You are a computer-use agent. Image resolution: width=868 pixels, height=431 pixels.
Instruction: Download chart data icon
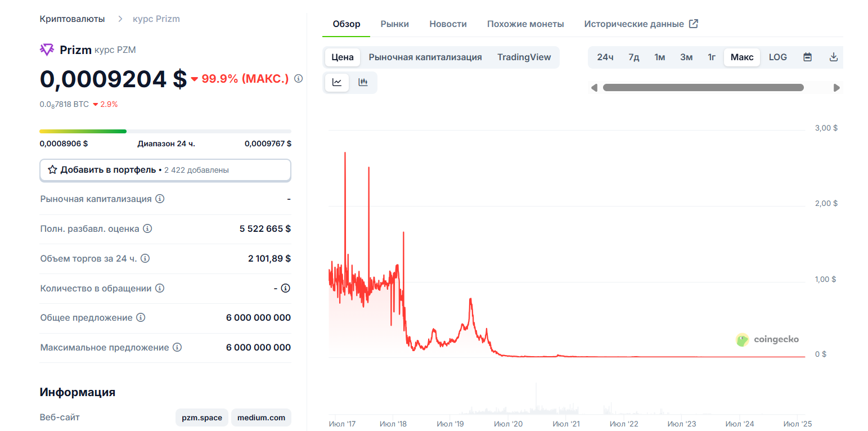pos(834,57)
